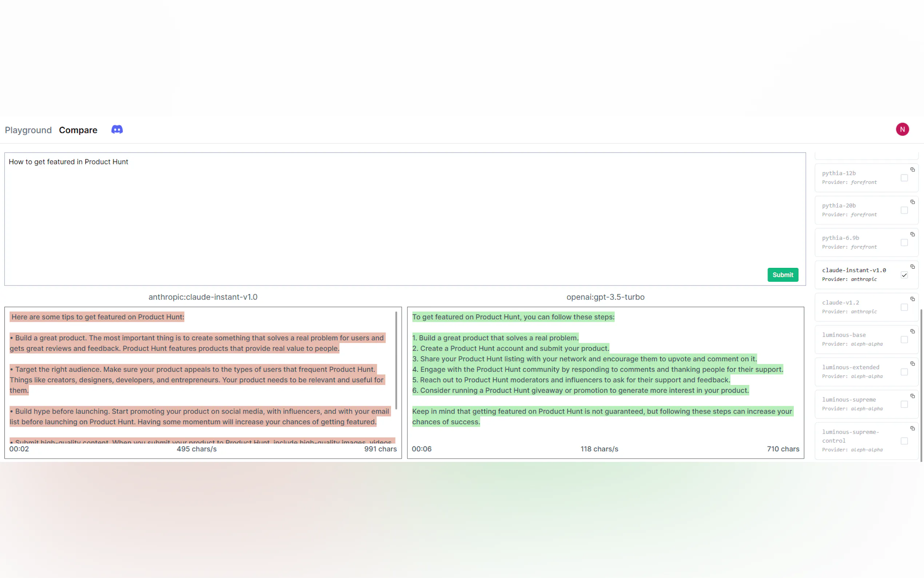Click copy icon for pythia-20b model
This screenshot has width=924, height=578.
click(x=912, y=202)
